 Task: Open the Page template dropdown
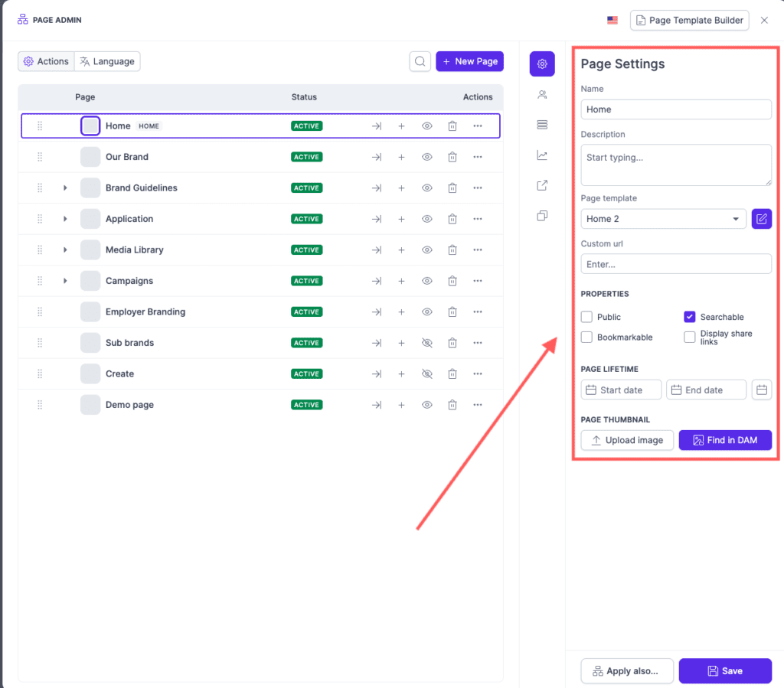point(663,219)
